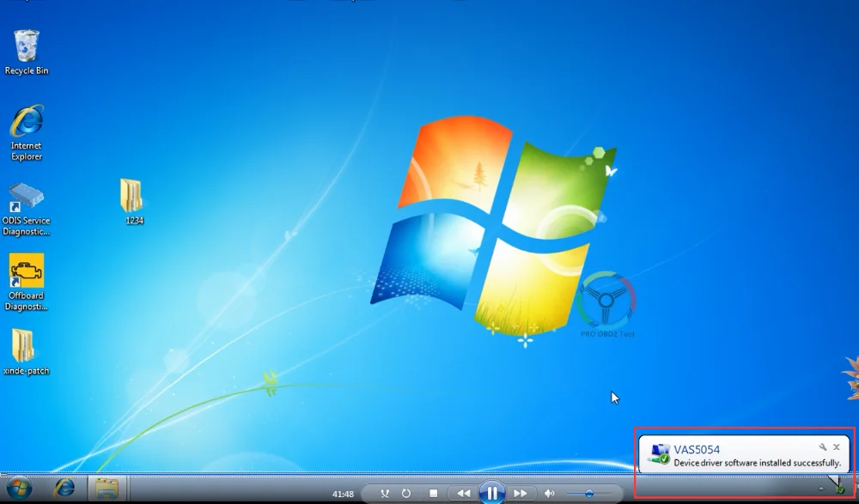Click the fast forward/next button
The image size is (859, 504).
520,494
